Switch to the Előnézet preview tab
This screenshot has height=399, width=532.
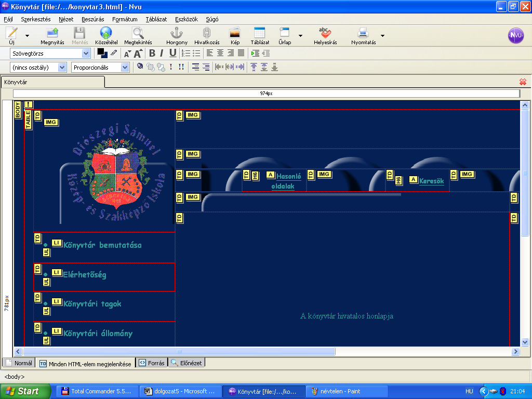point(187,363)
